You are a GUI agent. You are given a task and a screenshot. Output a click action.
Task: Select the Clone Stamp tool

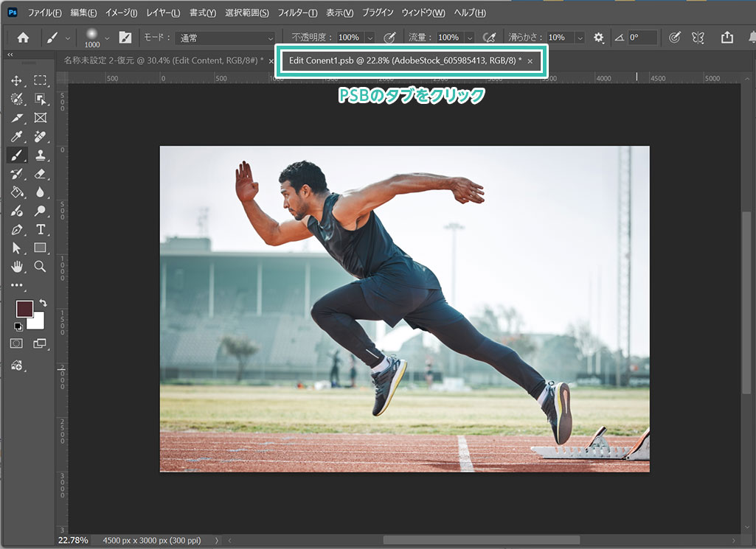pyautogui.click(x=40, y=155)
